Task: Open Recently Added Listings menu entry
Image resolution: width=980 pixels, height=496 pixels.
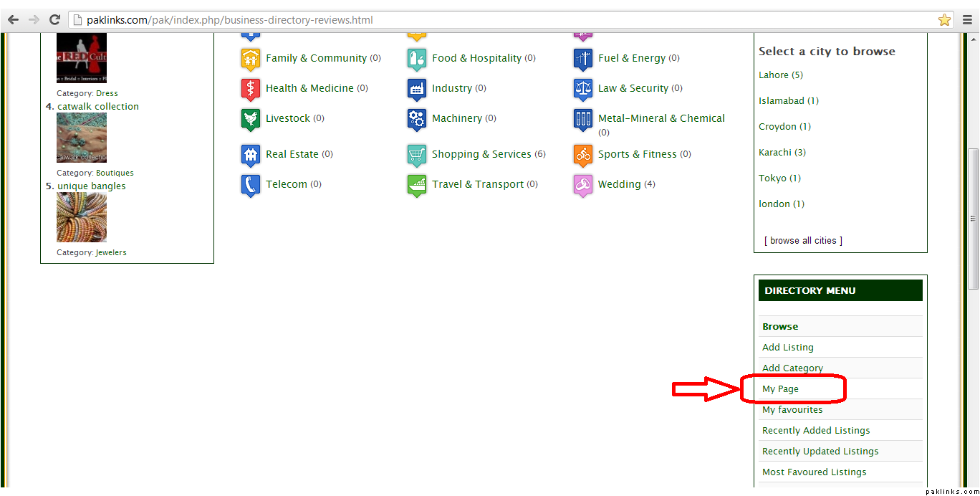Action: (x=816, y=431)
